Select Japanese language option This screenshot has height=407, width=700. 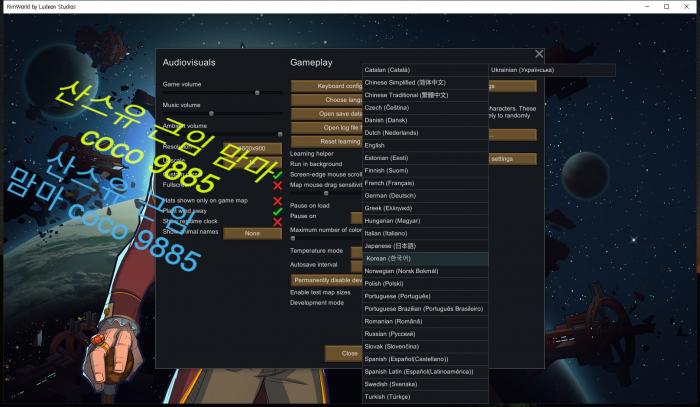(425, 246)
